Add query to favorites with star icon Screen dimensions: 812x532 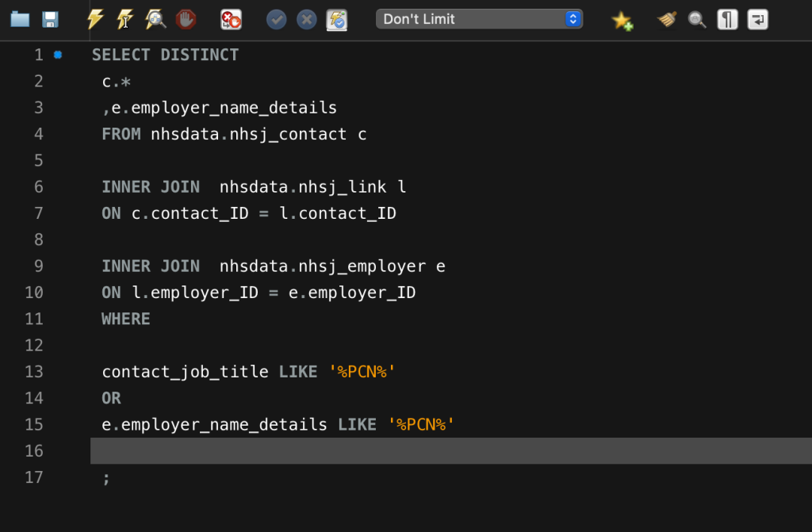[x=622, y=20]
